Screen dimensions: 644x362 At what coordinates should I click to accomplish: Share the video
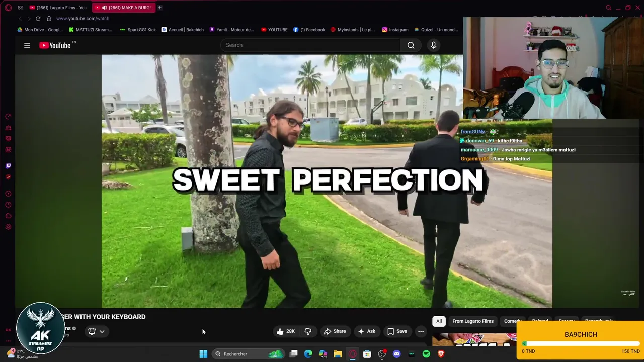pos(335,331)
